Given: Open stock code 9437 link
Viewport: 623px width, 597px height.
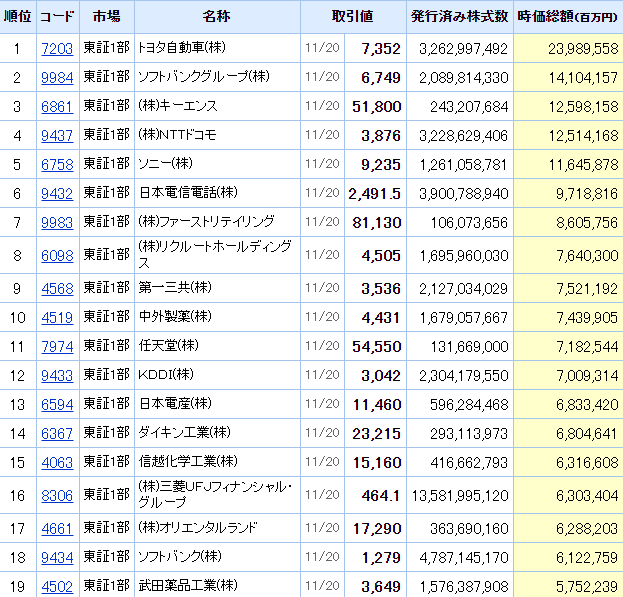Looking at the screenshot, I should click(x=57, y=135).
